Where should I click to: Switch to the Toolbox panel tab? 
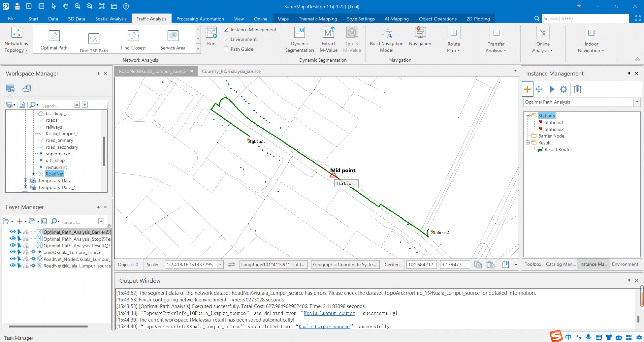533,264
